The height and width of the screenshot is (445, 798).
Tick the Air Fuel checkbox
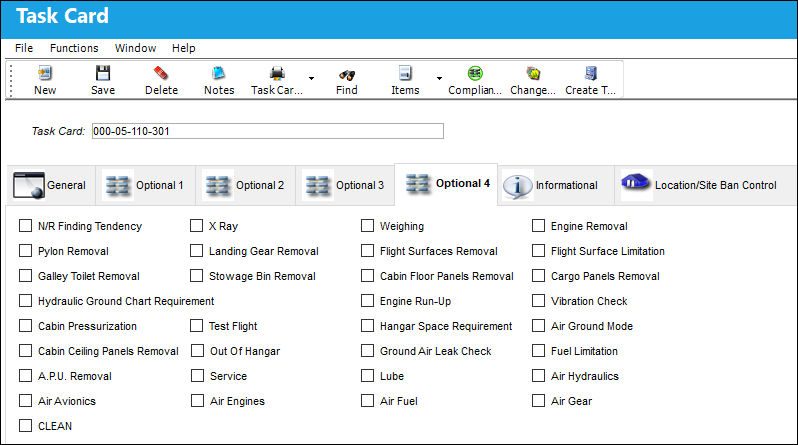367,400
